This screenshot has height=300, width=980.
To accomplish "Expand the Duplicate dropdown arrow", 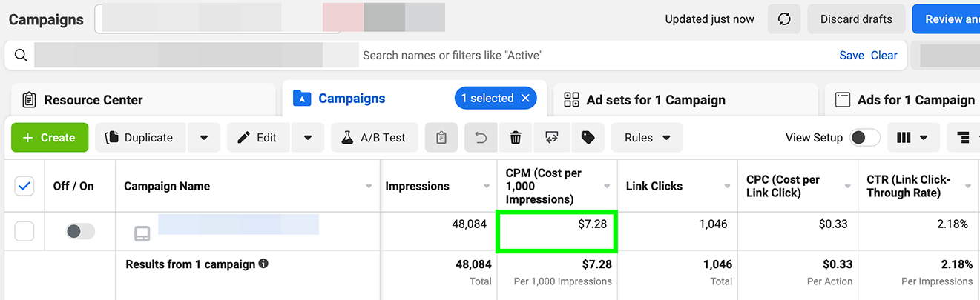I will click(x=204, y=138).
